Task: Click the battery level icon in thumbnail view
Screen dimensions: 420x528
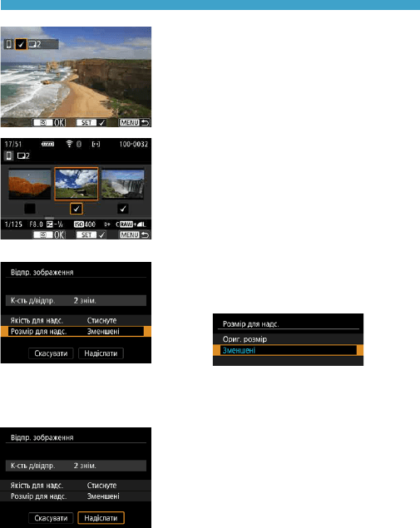Action: click(x=47, y=144)
